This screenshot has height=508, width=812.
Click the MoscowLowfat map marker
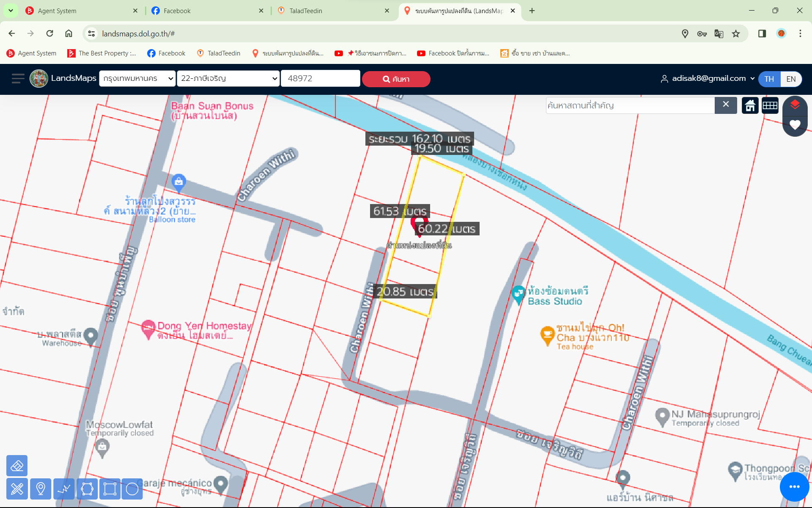[x=102, y=448]
